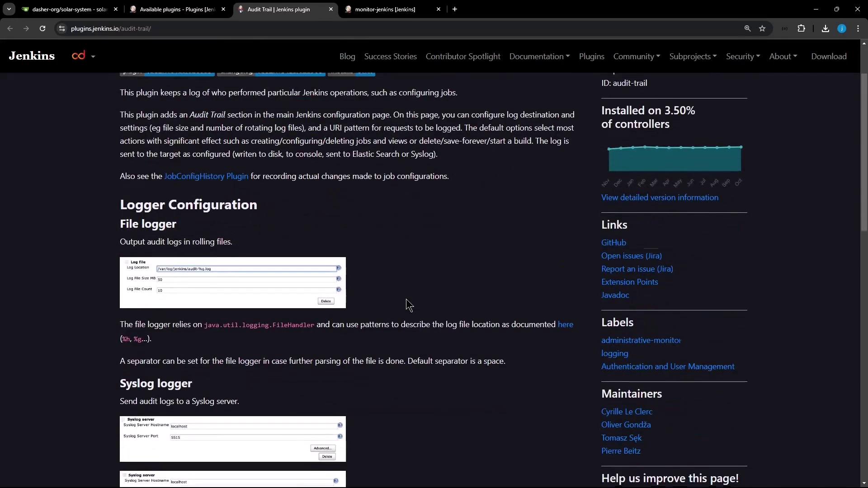Viewport: 868px width, 488px height.
Task: Switch to monitor-jenkins tab
Action: (x=385, y=9)
